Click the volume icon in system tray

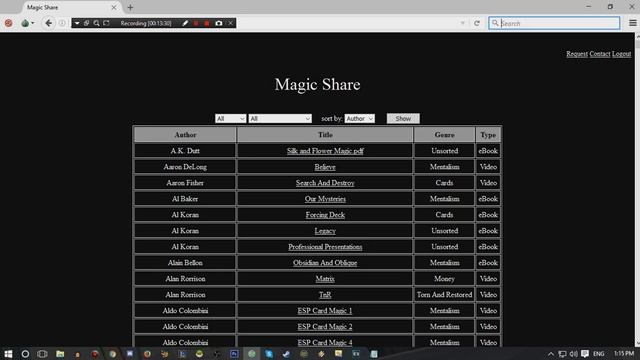pyautogui.click(x=573, y=354)
